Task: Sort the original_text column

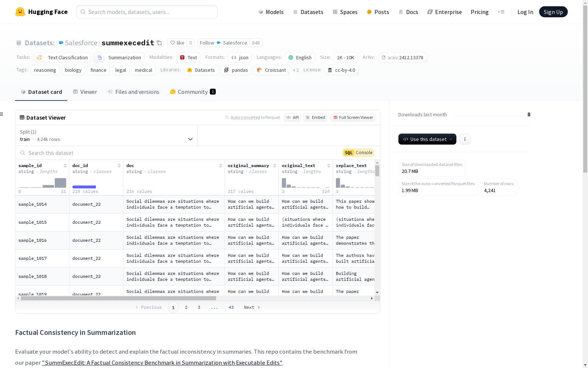Action: (x=329, y=166)
